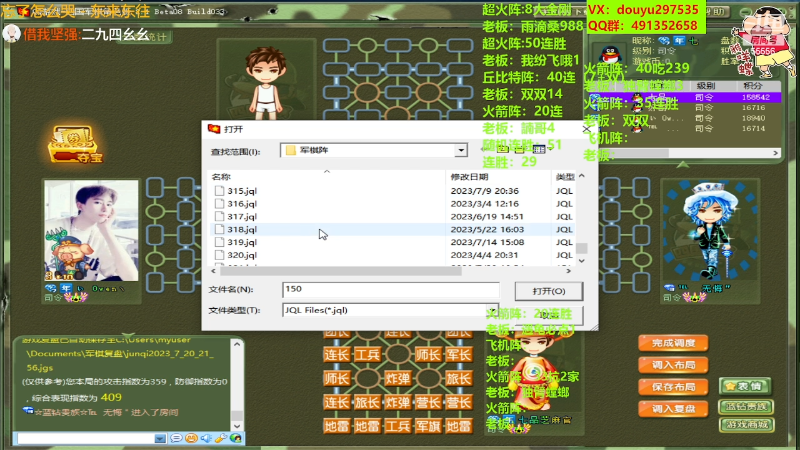800x450 pixels.
Task: Select the 师长 piece next to 军长
Action: [428, 355]
